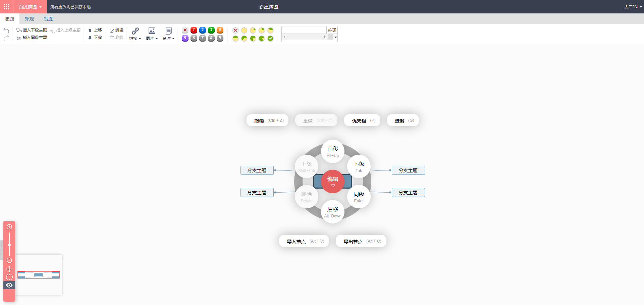Click the undo arrow icon
The width and height of the screenshot is (644, 305).
(x=6, y=30)
